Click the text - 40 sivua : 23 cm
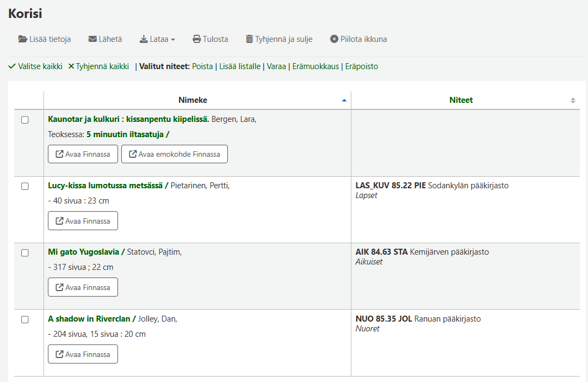 click(x=79, y=201)
